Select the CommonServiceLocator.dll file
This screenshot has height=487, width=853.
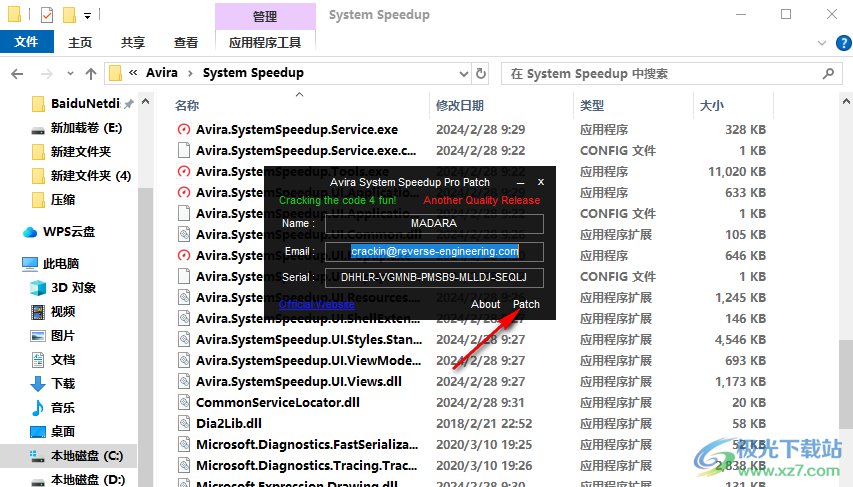[x=277, y=403]
